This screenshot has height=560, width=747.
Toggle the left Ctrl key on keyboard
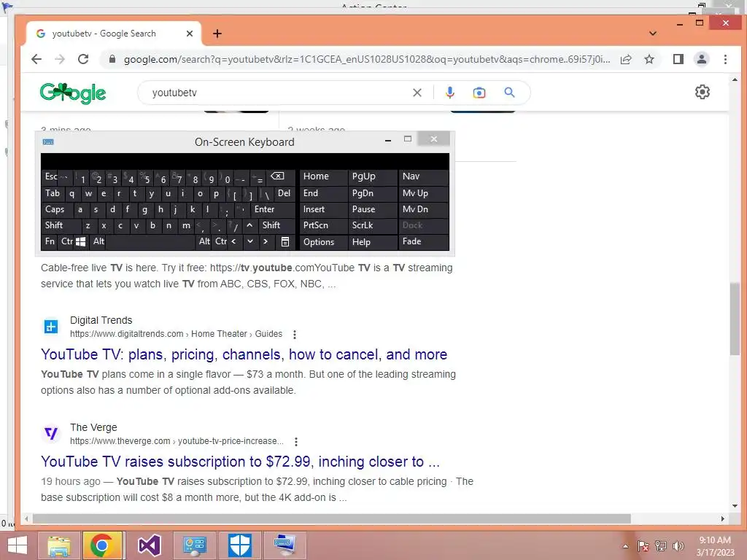tap(66, 241)
